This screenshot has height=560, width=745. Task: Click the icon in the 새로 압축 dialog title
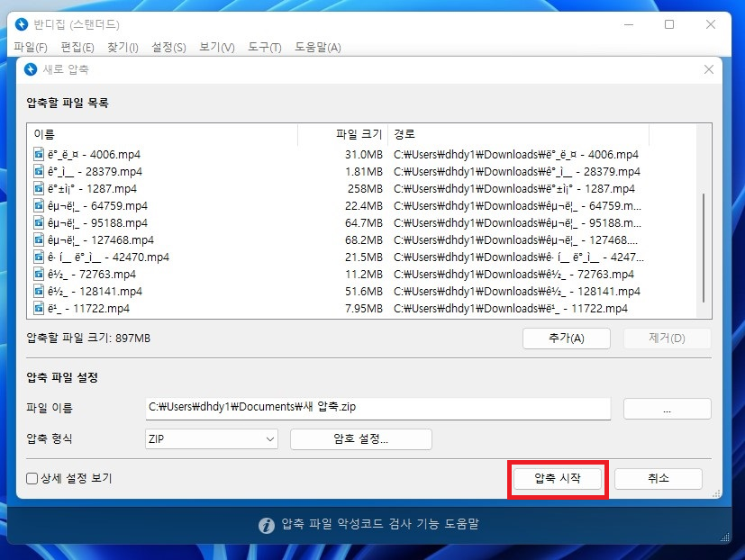tap(31, 69)
